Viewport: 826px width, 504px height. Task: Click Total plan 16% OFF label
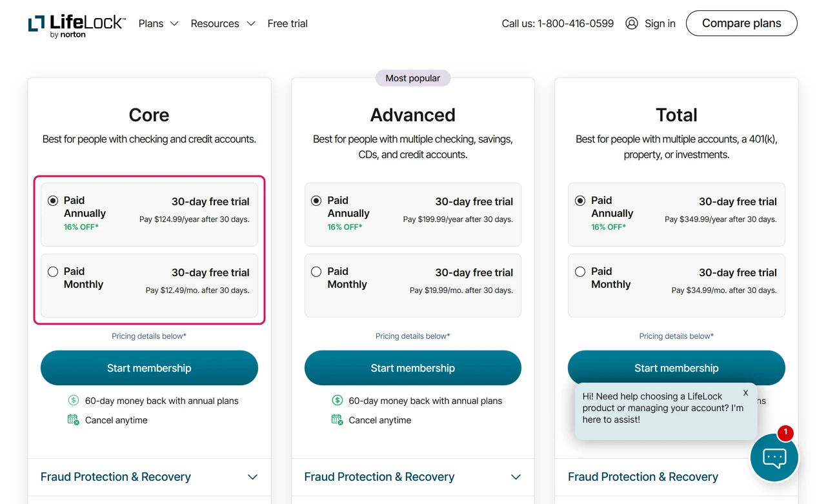[x=609, y=227]
